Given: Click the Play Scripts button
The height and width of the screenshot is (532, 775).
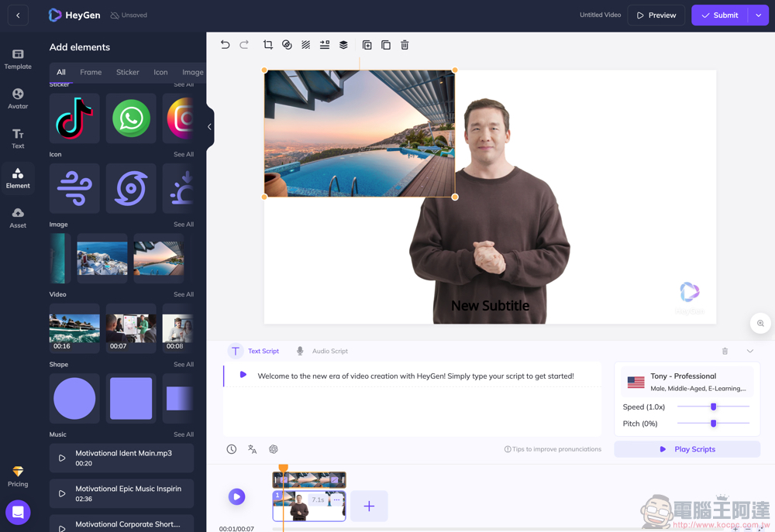Looking at the screenshot, I should (687, 449).
